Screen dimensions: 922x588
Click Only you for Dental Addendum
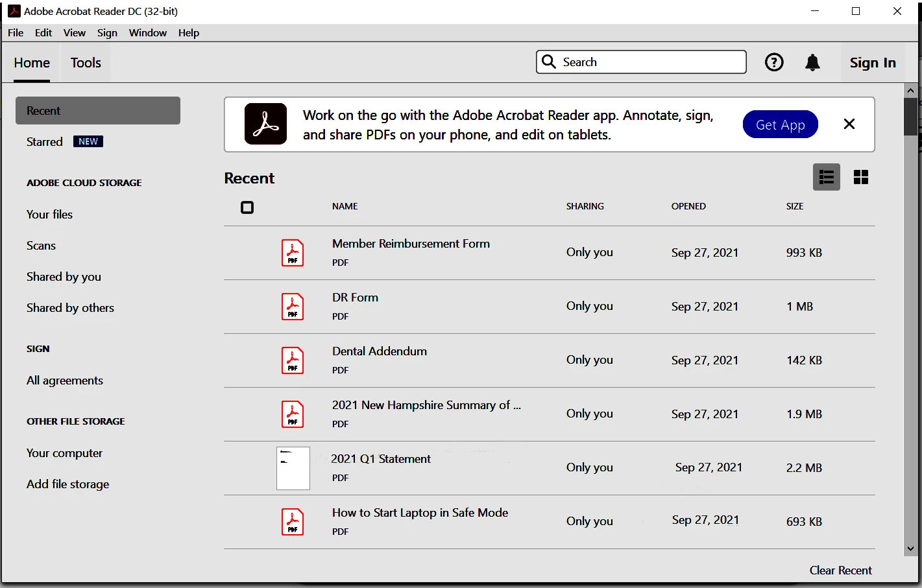click(x=589, y=360)
